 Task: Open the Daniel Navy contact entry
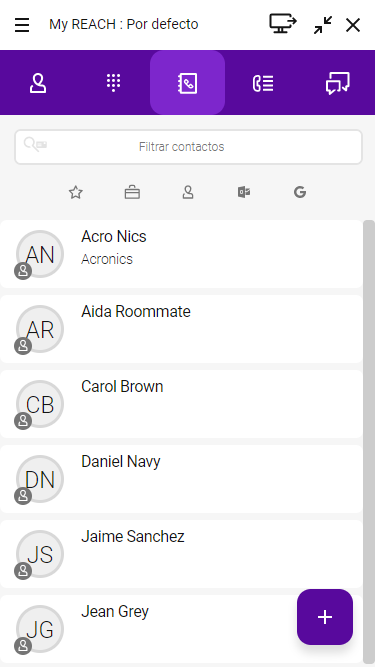[x=182, y=479]
